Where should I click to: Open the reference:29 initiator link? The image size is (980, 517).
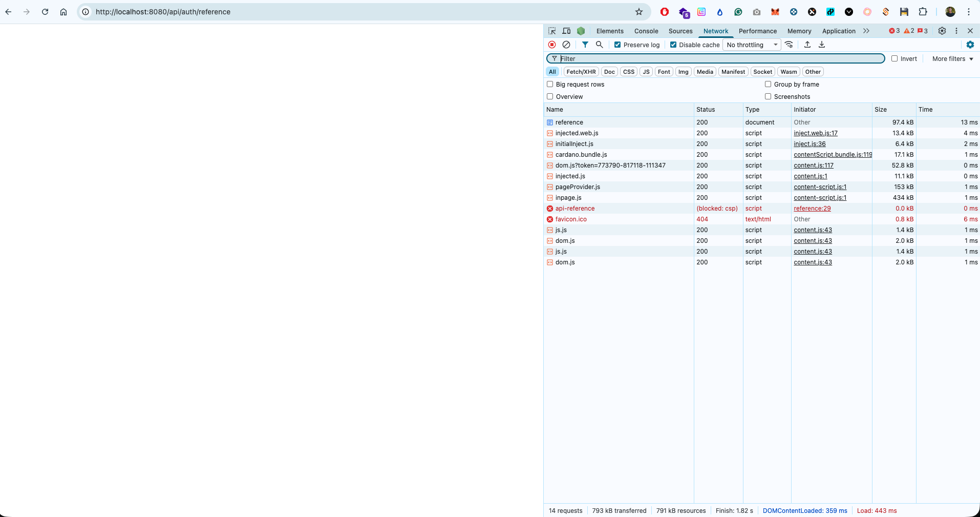(x=812, y=209)
